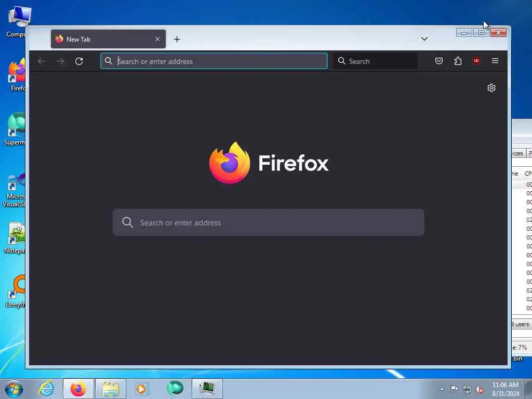Select the New Tab tab
Screen dimensions: 532x399
pyautogui.click(x=108, y=39)
